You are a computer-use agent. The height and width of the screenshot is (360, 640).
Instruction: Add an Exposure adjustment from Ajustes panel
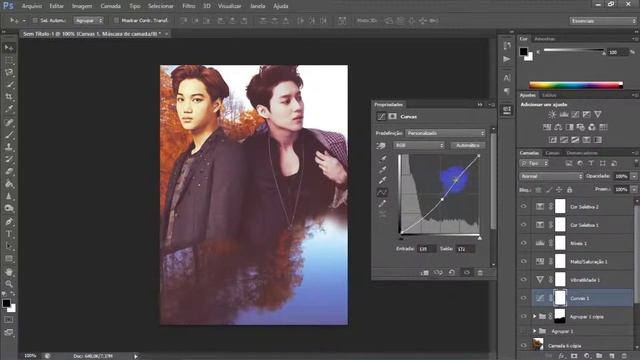tap(587, 114)
